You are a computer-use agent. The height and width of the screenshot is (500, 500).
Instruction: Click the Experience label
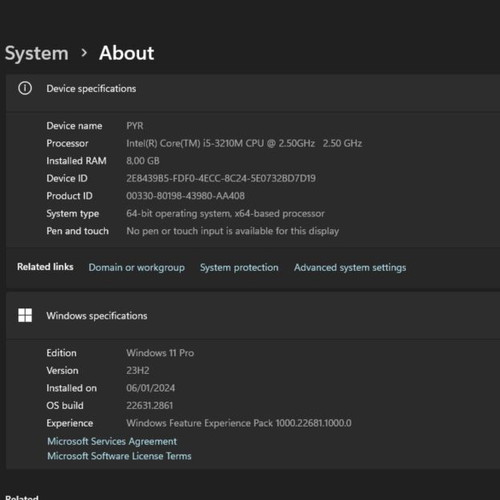[70, 423]
